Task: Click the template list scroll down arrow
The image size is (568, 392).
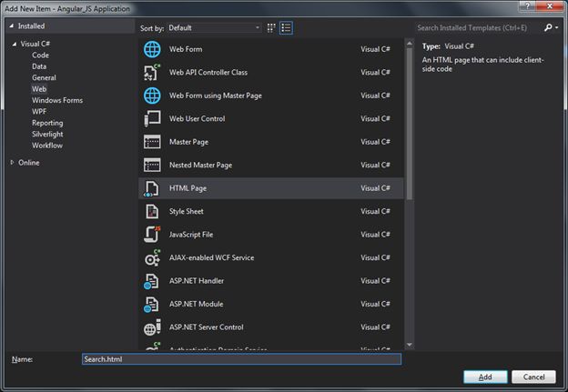Action: [x=410, y=345]
